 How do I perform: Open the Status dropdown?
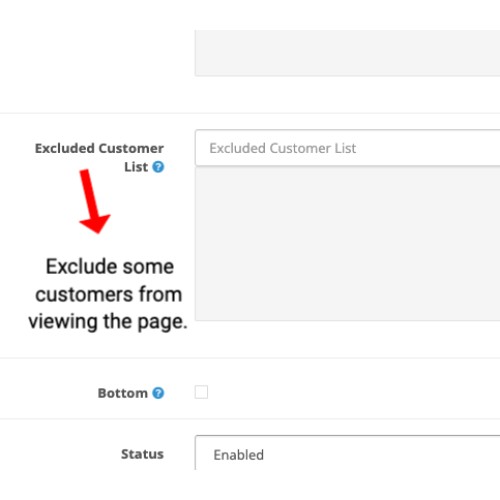point(347,453)
